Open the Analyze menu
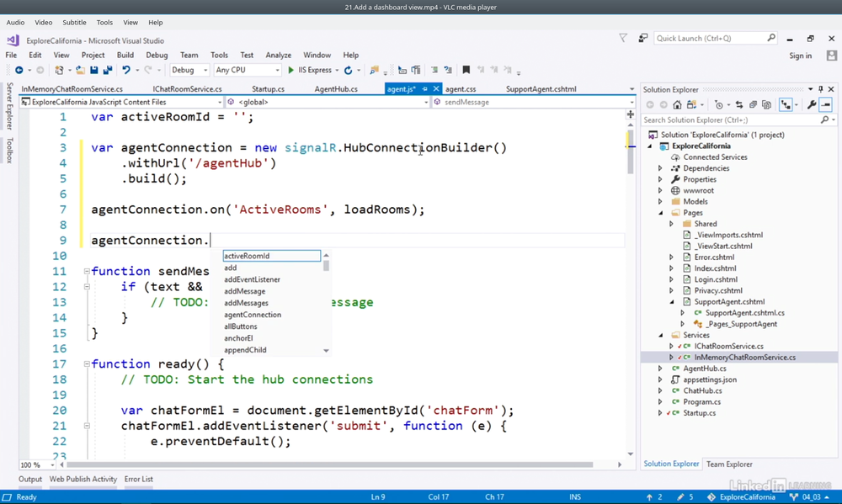842x504 pixels. pyautogui.click(x=278, y=55)
